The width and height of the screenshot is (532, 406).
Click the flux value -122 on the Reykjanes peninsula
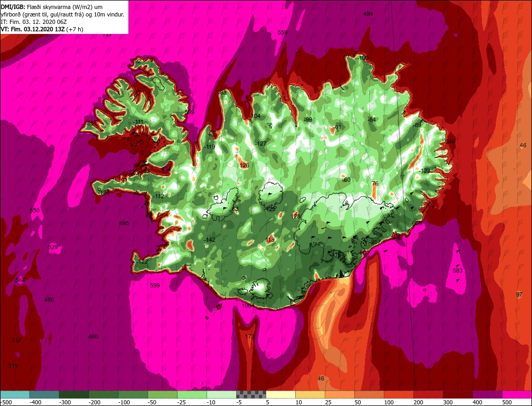[x=142, y=261]
